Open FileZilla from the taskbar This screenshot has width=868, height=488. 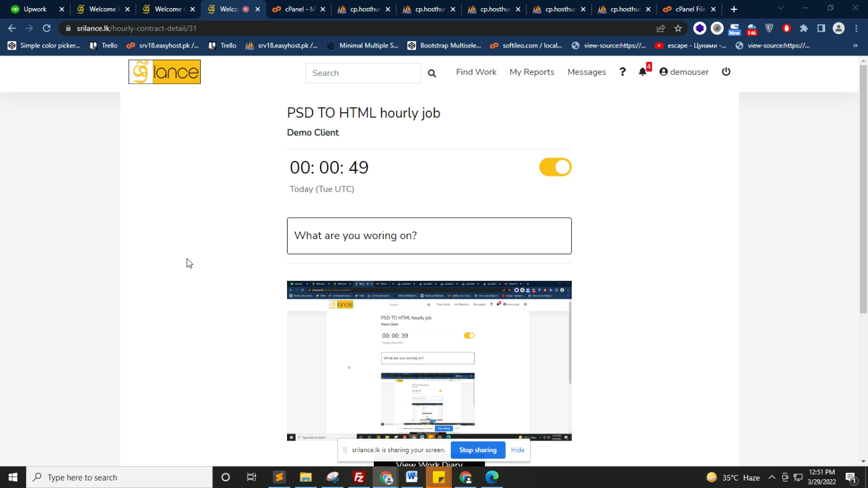(359, 478)
